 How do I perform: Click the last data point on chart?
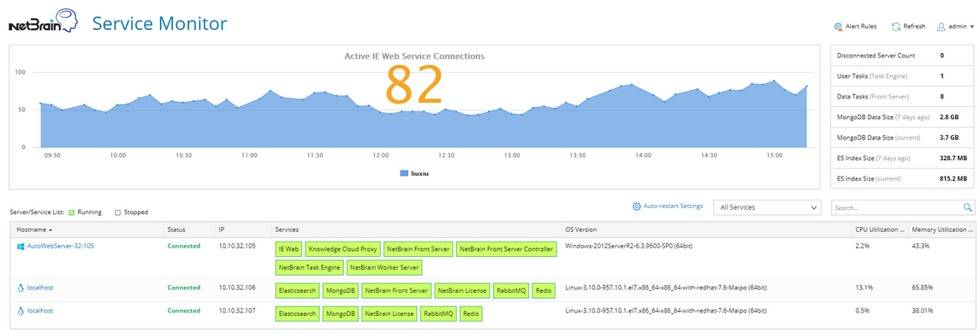coord(807,86)
